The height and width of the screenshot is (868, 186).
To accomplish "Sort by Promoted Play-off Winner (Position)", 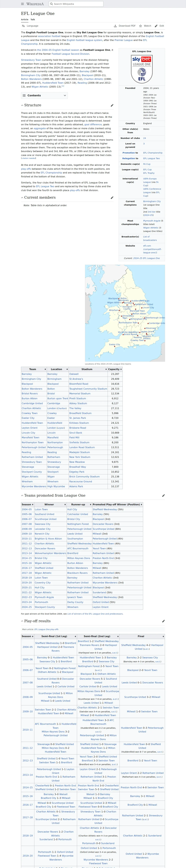I will pyautogui.click(x=117, y=504).
